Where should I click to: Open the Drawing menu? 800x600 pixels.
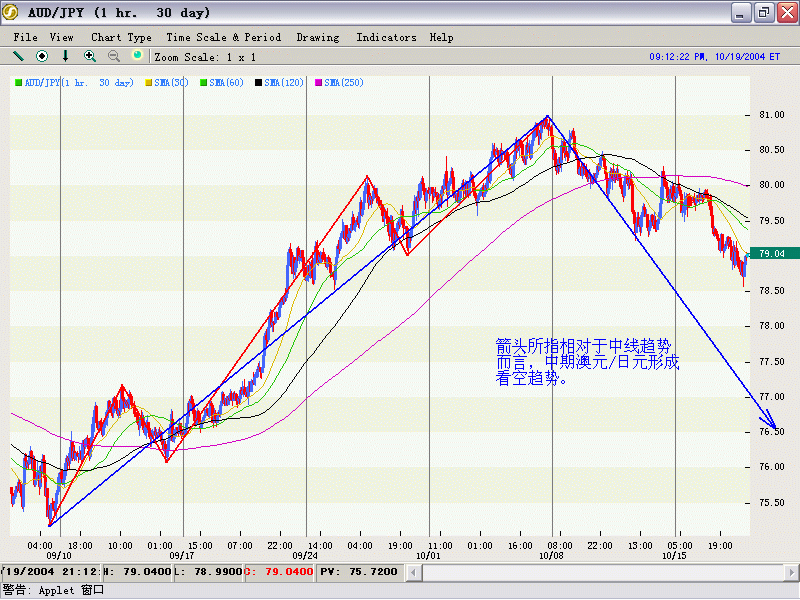pyautogui.click(x=317, y=37)
